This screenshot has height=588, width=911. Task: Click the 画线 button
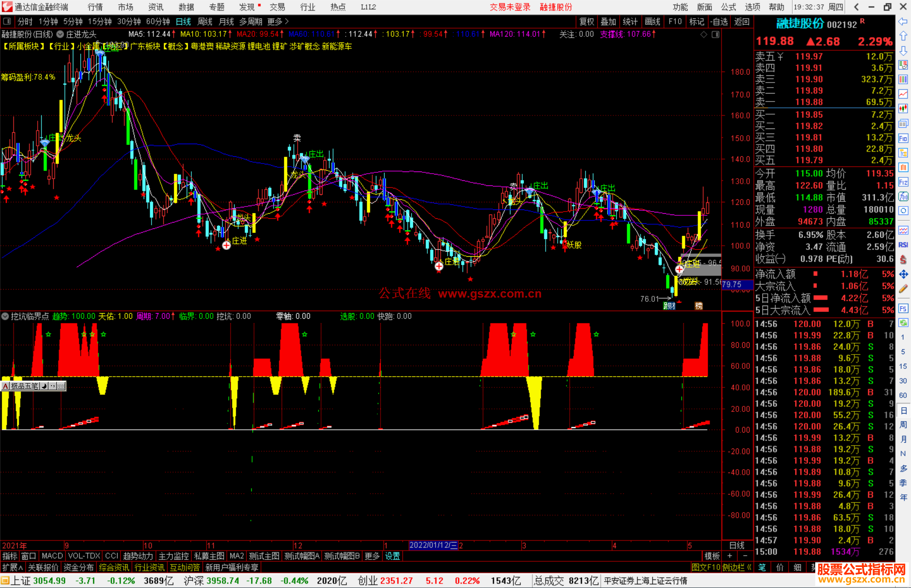tap(652, 21)
